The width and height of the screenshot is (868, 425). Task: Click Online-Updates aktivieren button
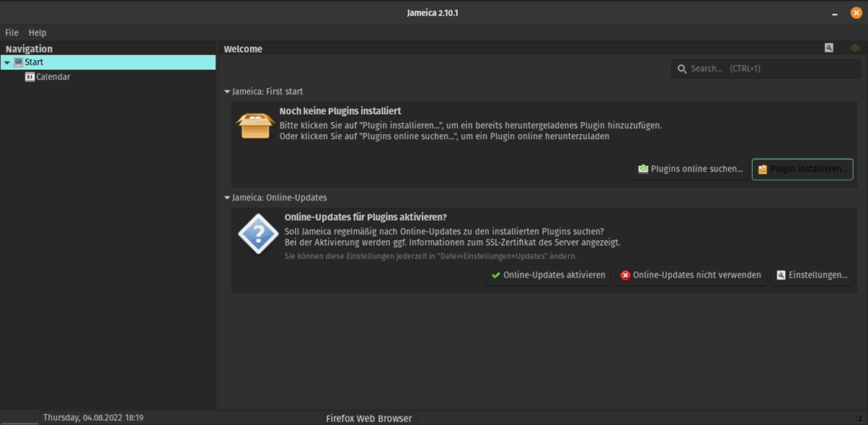click(548, 275)
